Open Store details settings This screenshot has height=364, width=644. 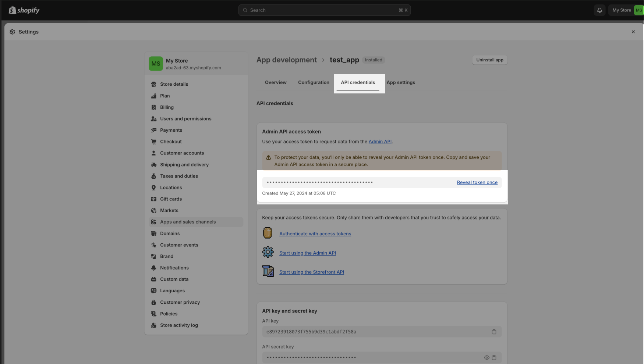174,84
